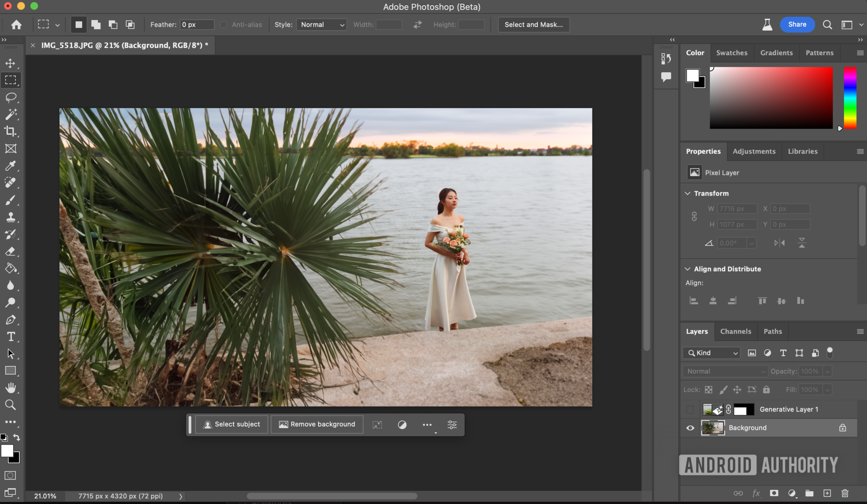Select the Zoom tool
This screenshot has width=867, height=504.
coord(10,405)
